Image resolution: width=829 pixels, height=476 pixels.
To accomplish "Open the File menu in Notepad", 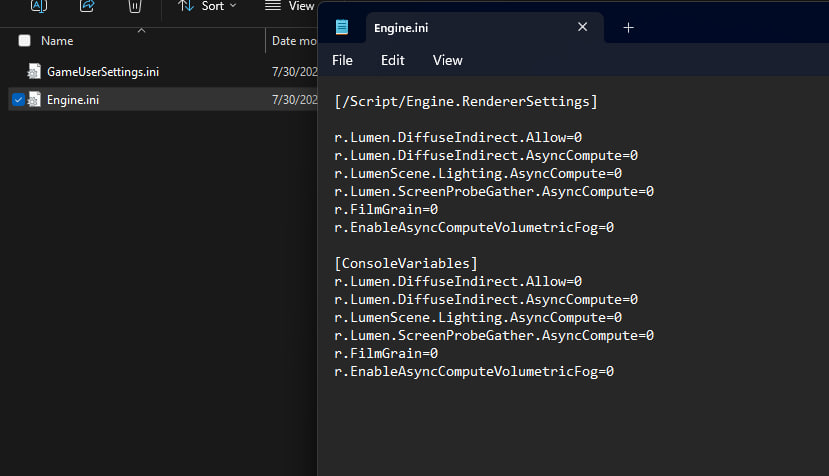I will point(342,60).
